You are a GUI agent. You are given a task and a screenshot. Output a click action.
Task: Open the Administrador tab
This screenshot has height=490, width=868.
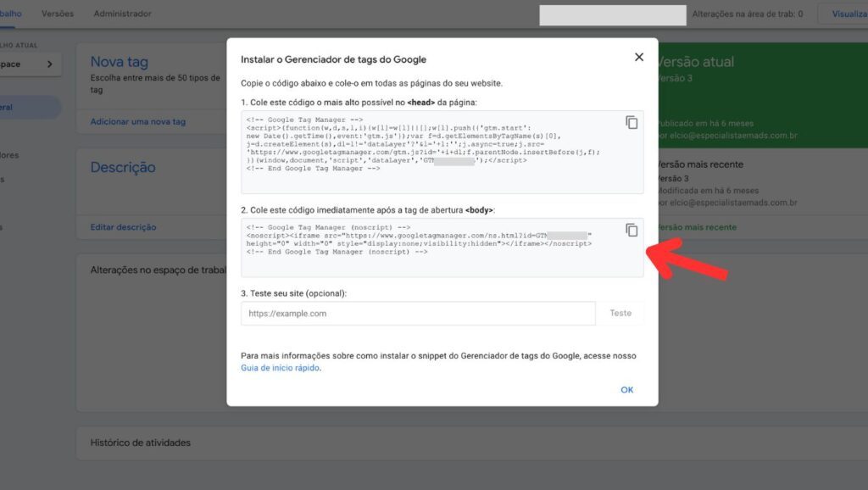122,14
